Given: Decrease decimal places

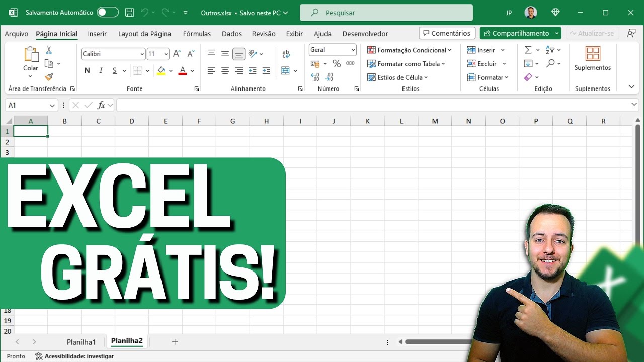Looking at the screenshot, I should click(329, 77).
